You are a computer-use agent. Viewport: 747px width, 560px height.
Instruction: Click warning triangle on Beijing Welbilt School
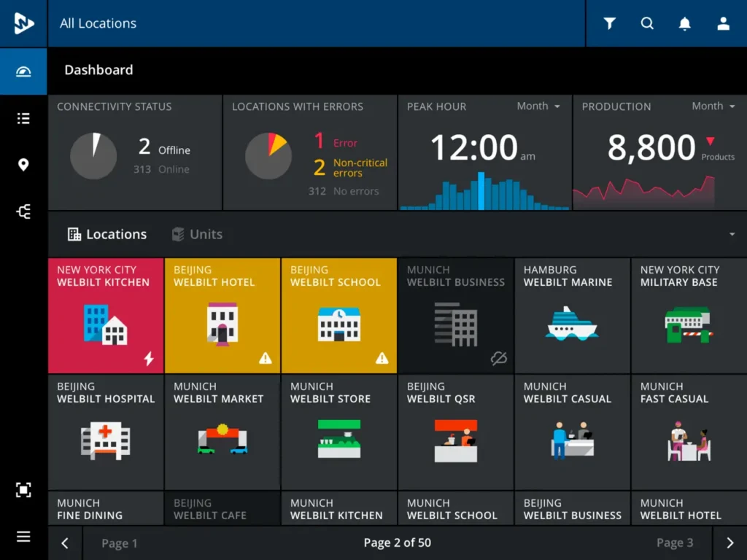click(x=382, y=358)
